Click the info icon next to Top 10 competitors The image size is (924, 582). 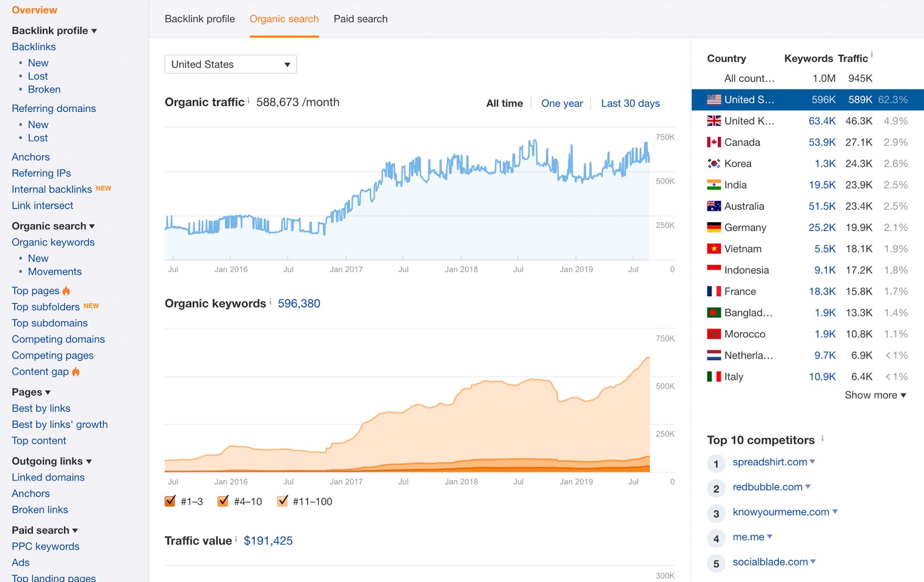click(822, 439)
